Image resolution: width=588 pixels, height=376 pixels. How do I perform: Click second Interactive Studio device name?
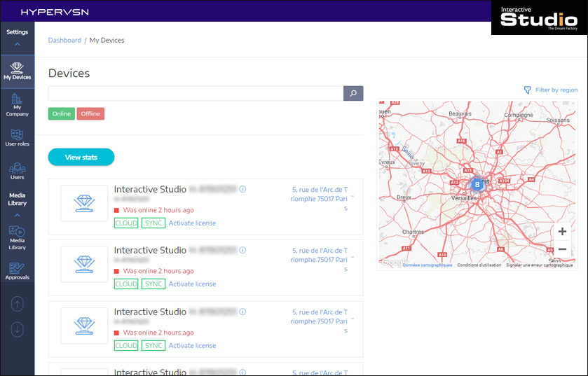point(150,250)
